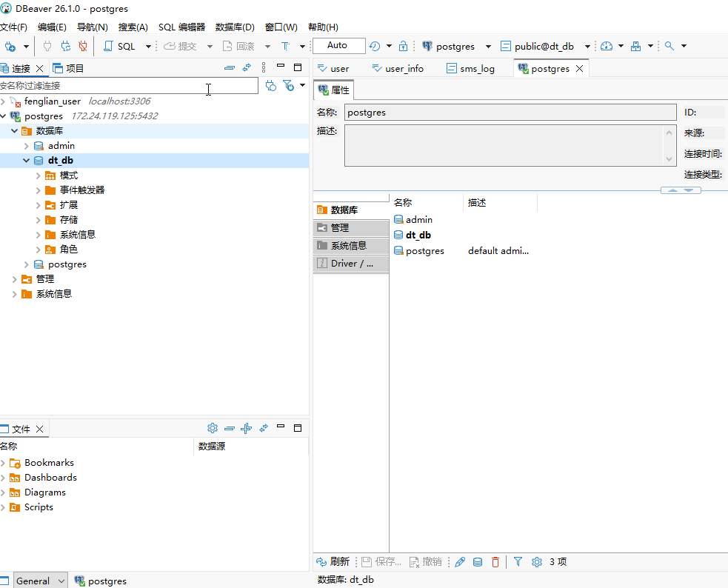728x588 pixels.
Task: Open the 数据库(D) menu
Action: tap(235, 27)
